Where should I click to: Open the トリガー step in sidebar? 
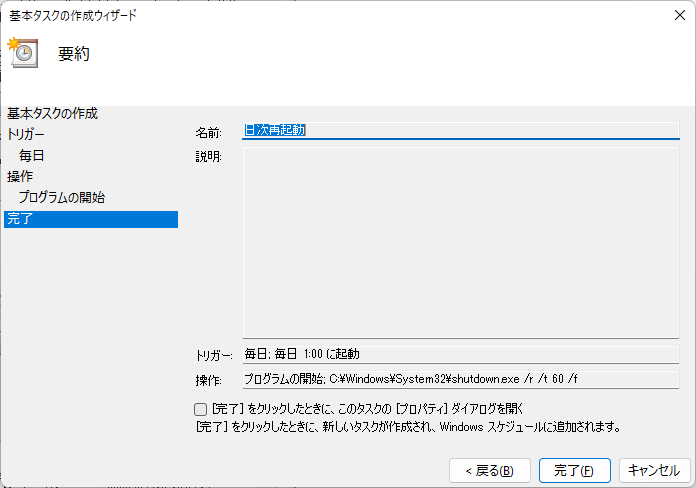26,134
